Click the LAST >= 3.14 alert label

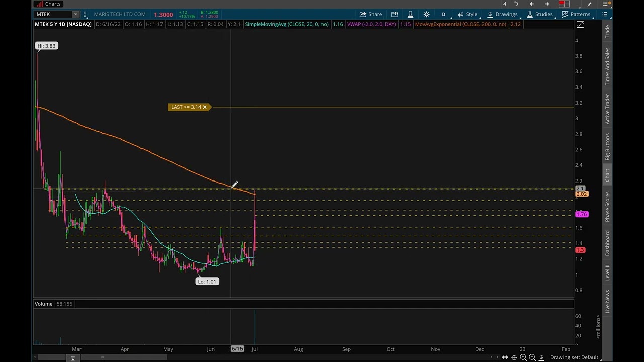[x=186, y=107]
